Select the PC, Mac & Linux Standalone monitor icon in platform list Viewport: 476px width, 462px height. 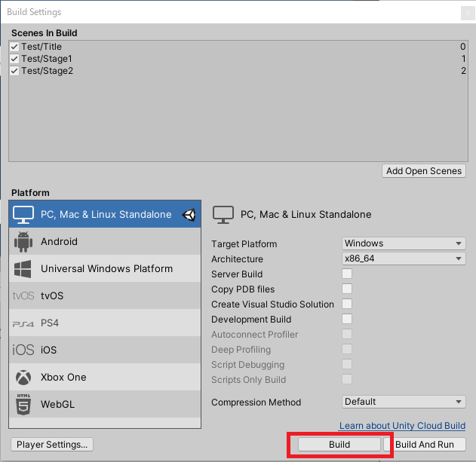coord(23,215)
